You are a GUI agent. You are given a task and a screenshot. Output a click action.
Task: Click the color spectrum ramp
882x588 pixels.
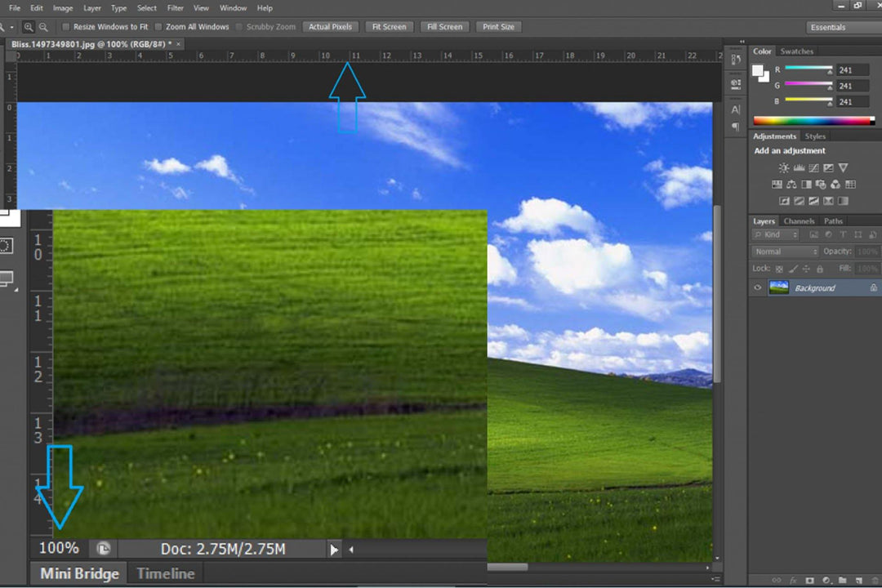coord(814,120)
